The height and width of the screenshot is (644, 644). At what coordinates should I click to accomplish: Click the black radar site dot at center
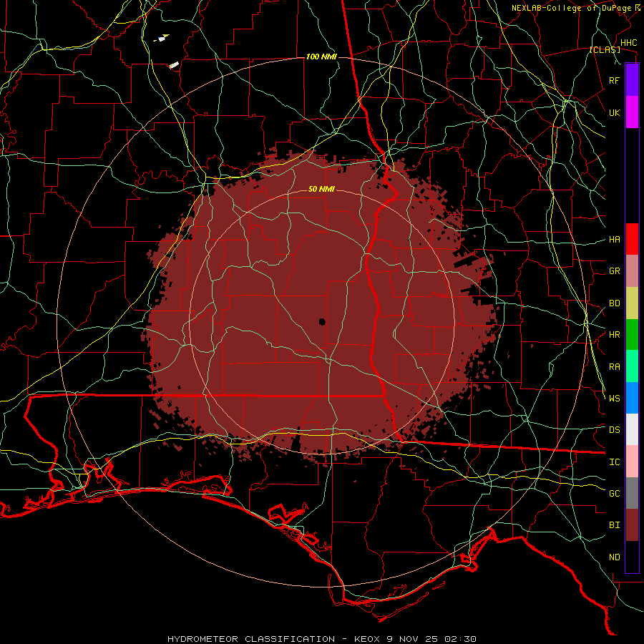point(322,321)
